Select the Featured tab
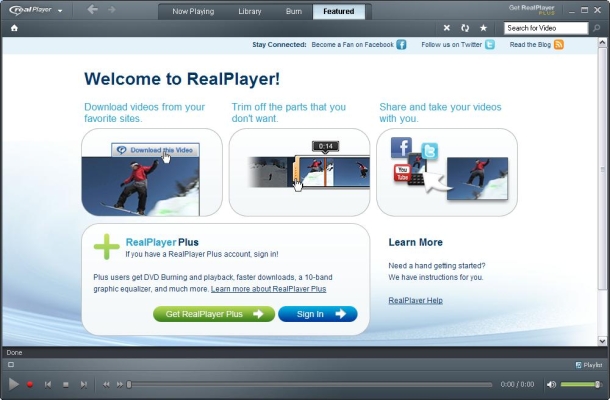Screen dimensions: 610x400 pos(338,11)
